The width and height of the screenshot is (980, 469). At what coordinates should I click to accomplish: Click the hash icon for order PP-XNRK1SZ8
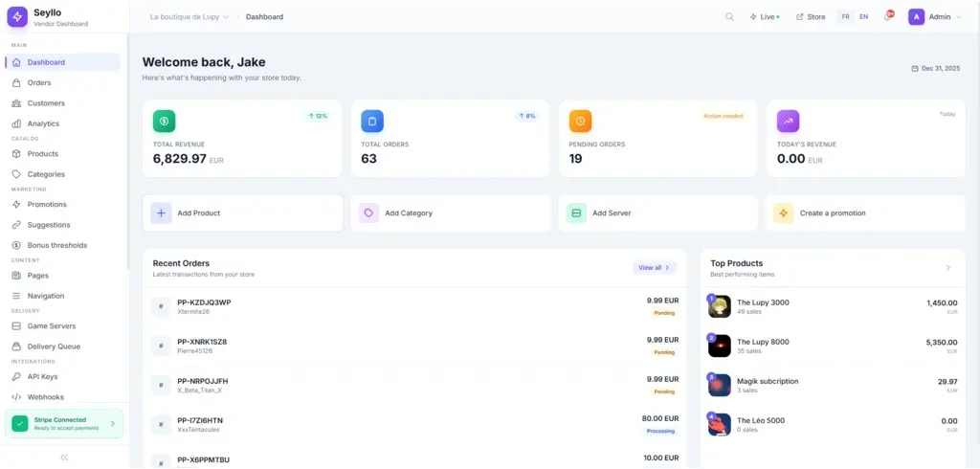pyautogui.click(x=161, y=346)
